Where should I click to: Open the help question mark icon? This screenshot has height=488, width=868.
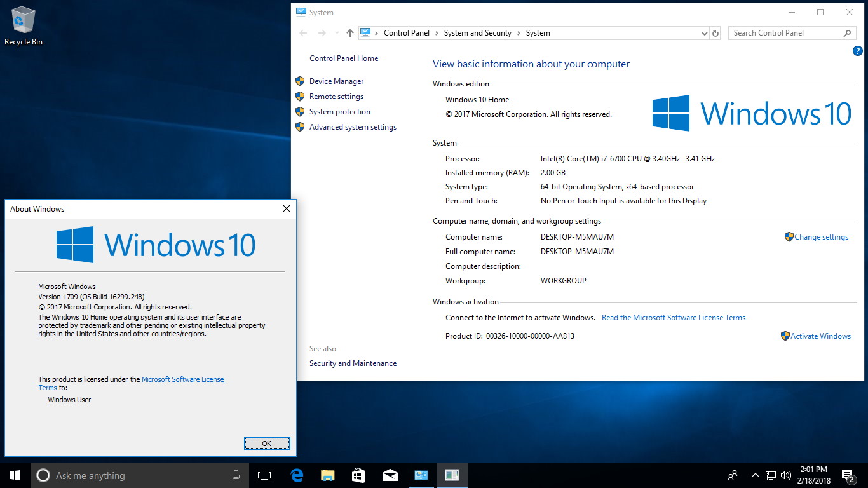(857, 51)
